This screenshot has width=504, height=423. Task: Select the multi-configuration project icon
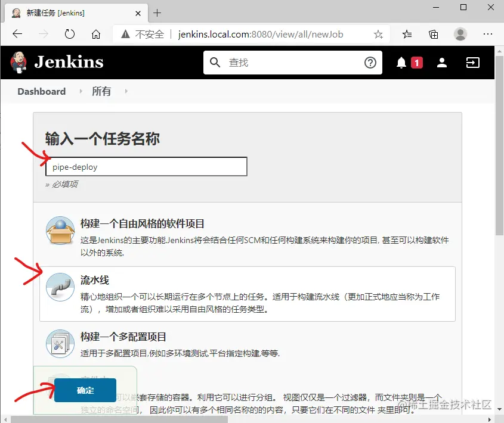(x=60, y=344)
